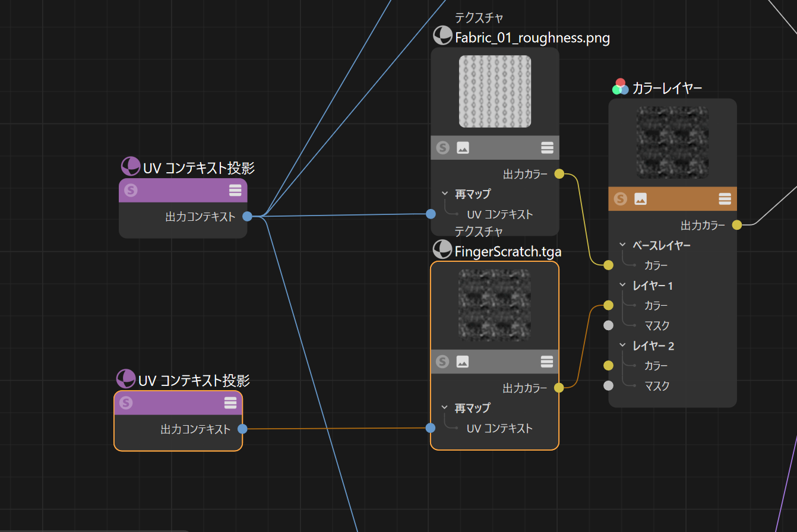The height and width of the screenshot is (532, 797).
Task: Collapse the 再マップ section on Fabric_01_roughness.png node
Action: pos(444,193)
